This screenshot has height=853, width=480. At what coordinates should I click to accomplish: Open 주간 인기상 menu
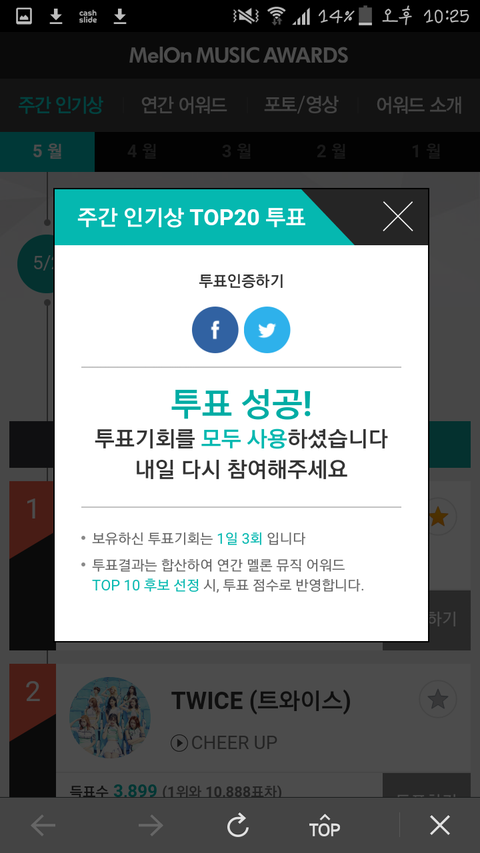[x=60, y=104]
